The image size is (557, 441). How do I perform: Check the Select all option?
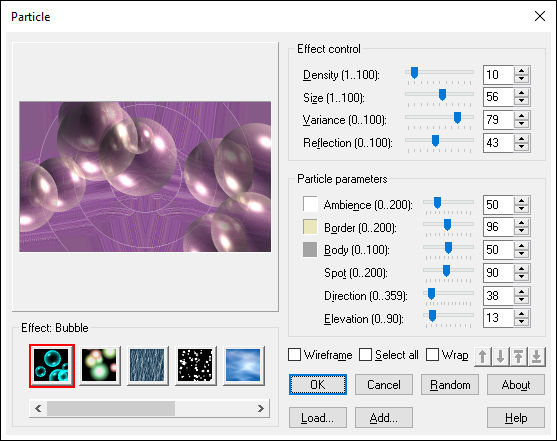[365, 354]
